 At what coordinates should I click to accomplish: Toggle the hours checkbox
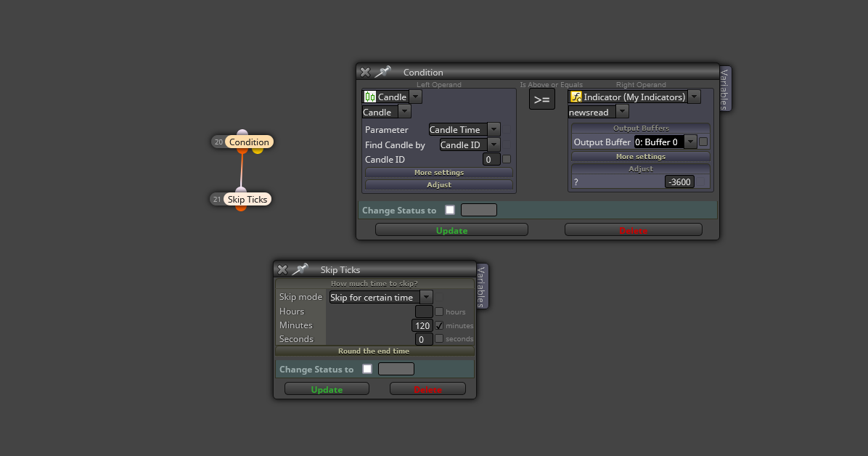[x=439, y=312]
